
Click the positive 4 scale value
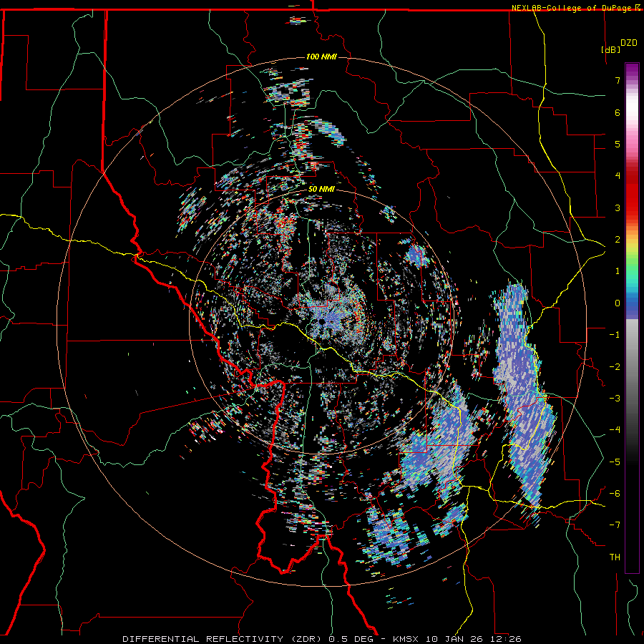tap(618, 176)
